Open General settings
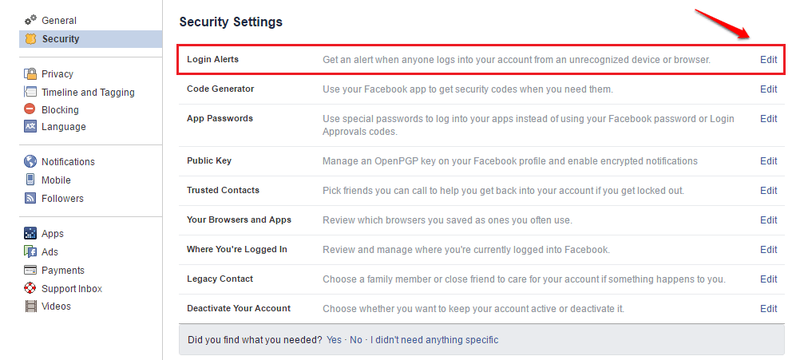800x360 pixels. pyautogui.click(x=59, y=20)
